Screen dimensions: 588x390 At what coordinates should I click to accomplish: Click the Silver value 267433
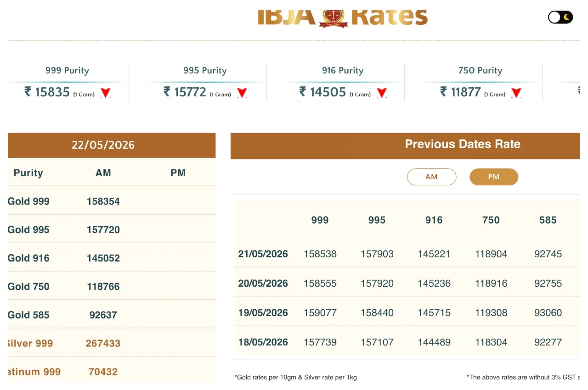(103, 344)
